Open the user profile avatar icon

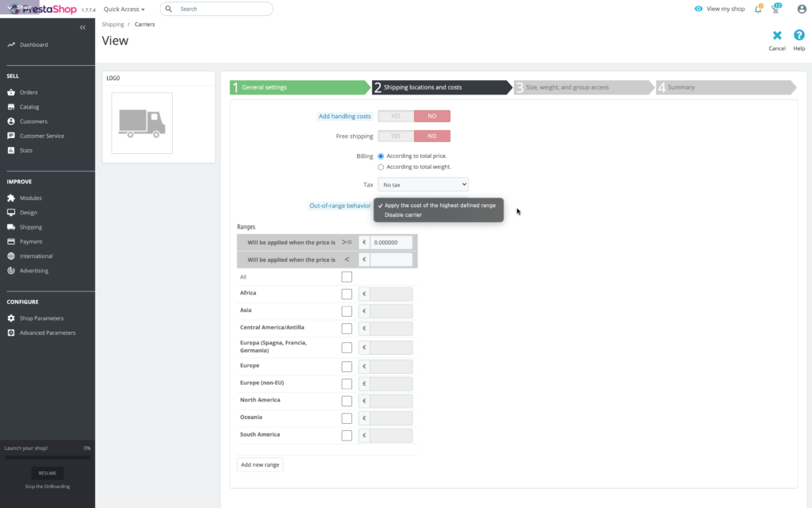(x=802, y=9)
